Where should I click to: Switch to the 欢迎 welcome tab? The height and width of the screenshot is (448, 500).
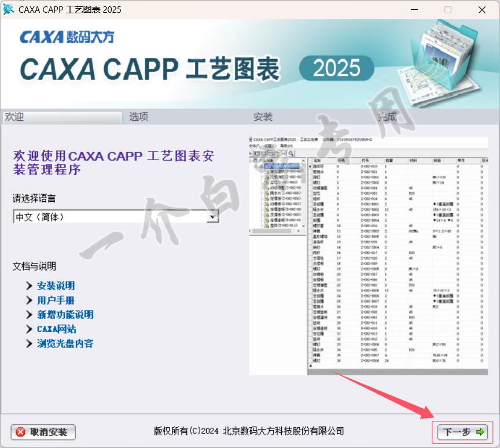point(62,117)
